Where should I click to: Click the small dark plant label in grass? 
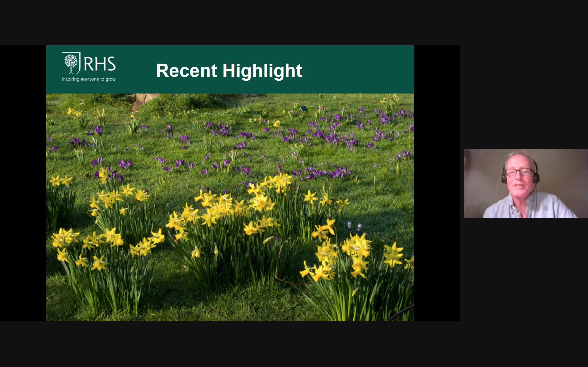click(303, 109)
